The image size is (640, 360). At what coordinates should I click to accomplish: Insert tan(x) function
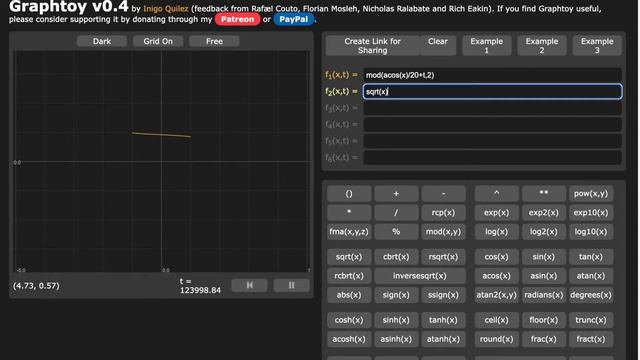[x=591, y=257]
